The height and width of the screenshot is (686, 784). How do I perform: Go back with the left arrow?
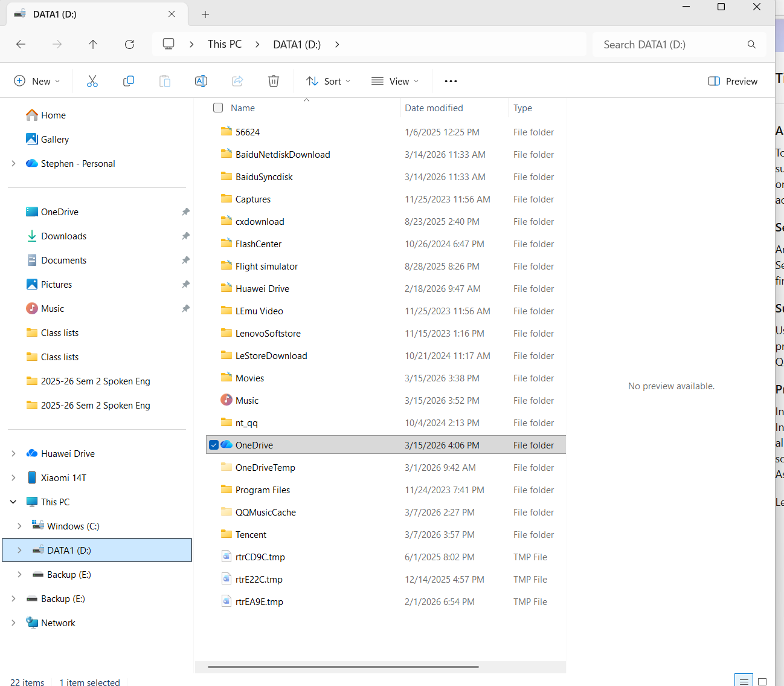coord(21,44)
